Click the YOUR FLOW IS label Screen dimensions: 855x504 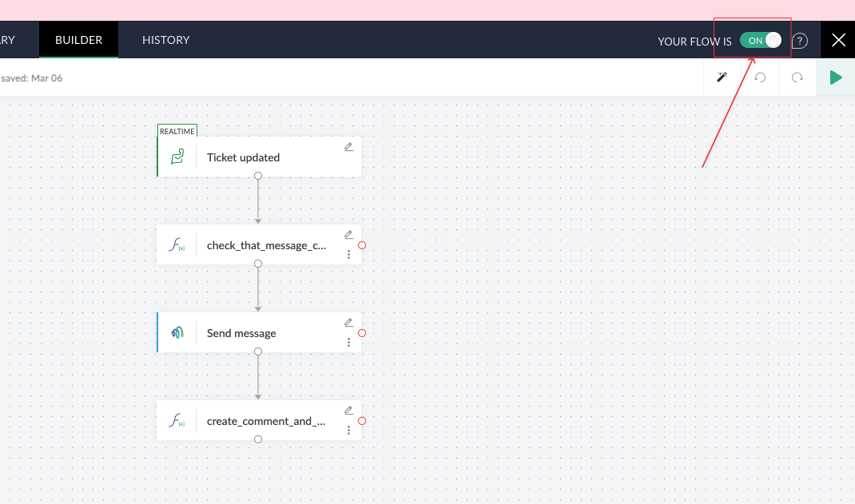694,42
